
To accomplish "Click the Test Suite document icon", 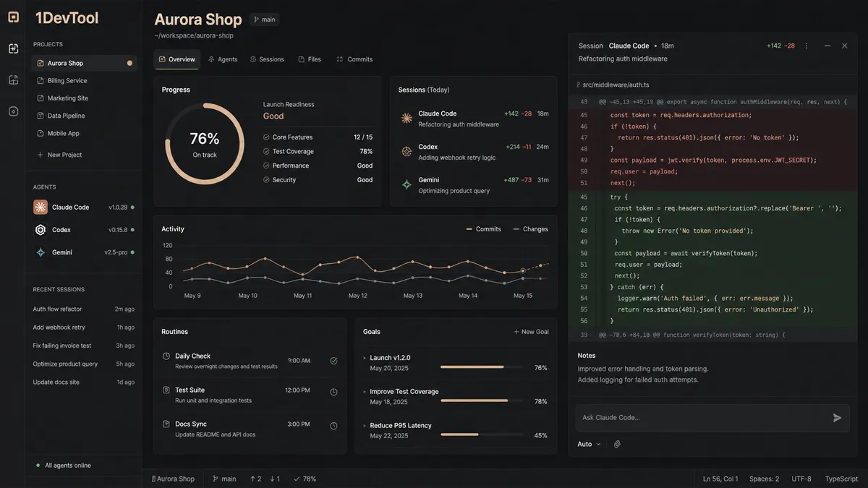I will point(166,390).
